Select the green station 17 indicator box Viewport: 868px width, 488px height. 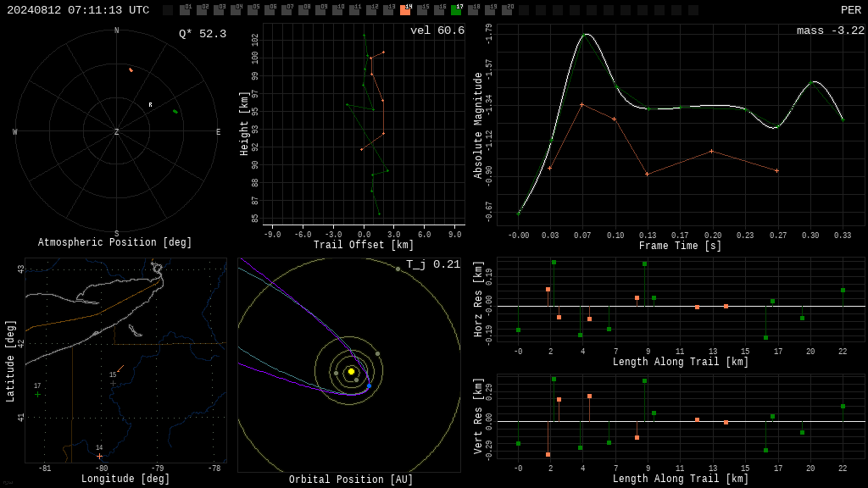coord(456,10)
